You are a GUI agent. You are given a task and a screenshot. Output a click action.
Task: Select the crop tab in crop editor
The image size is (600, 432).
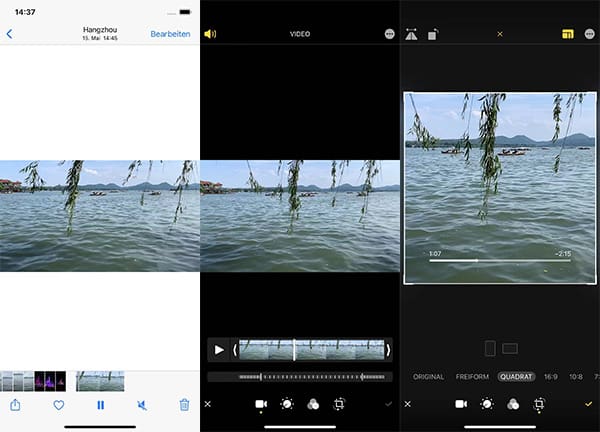tap(539, 404)
